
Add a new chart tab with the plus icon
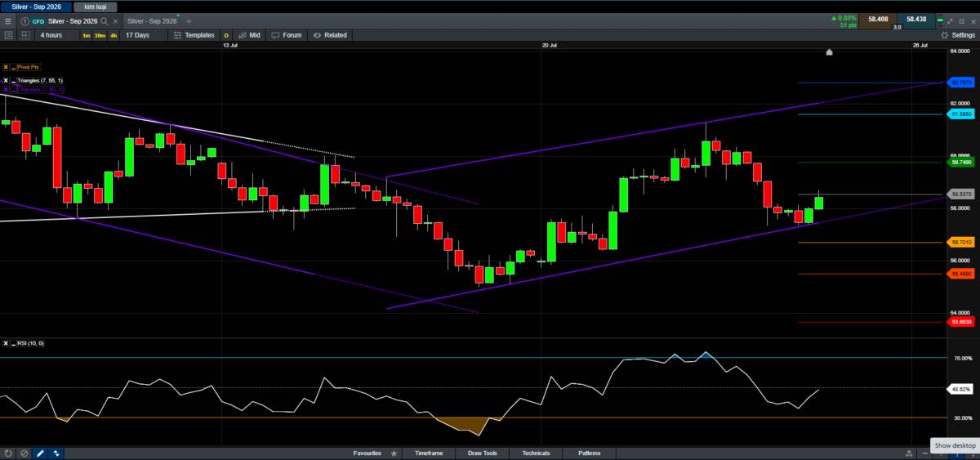click(189, 20)
